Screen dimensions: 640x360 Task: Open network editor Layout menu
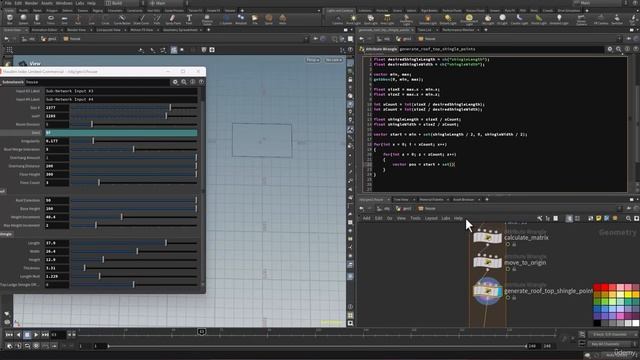[431, 218]
